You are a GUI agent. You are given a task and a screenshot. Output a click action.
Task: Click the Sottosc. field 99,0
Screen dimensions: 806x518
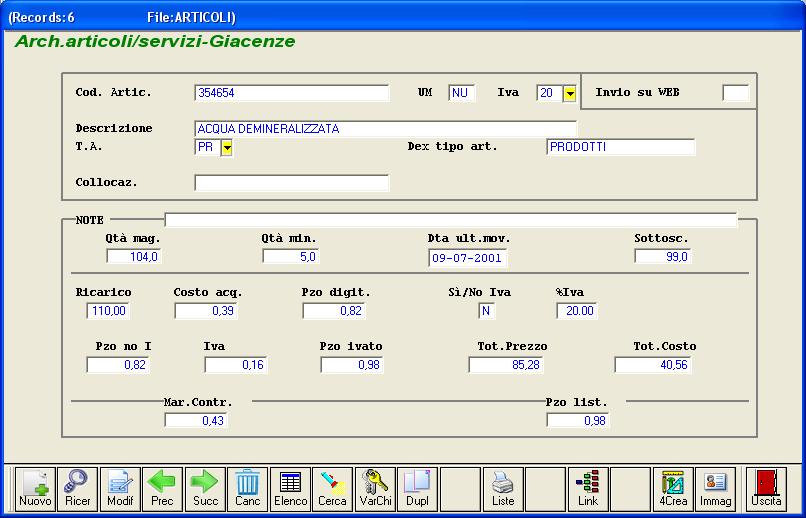(x=663, y=256)
